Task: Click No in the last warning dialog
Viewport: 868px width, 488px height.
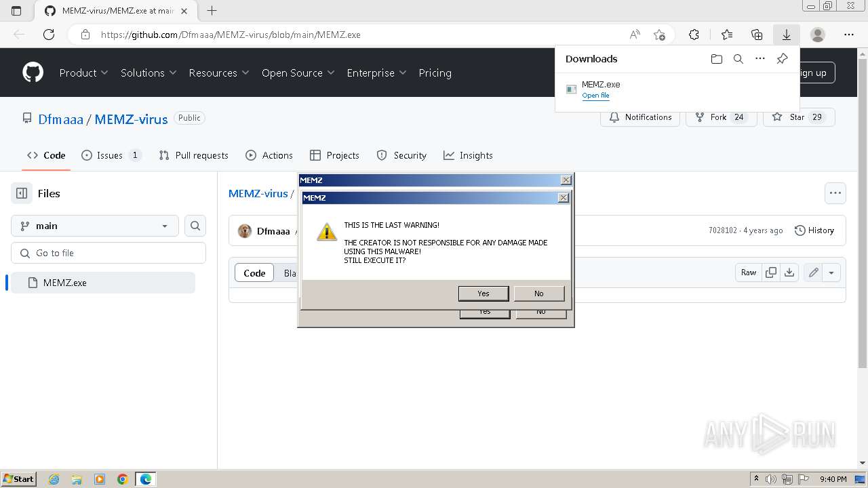Action: (x=539, y=293)
